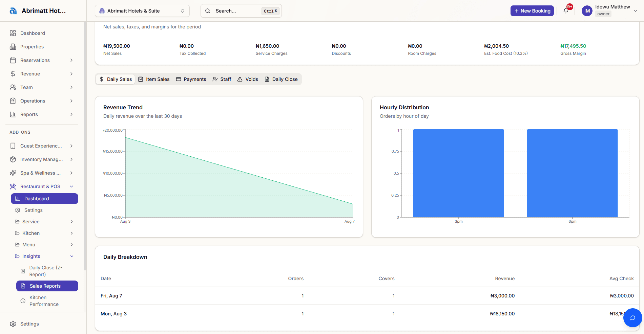Click the Operations clipboard icon
This screenshot has width=644, height=334.
click(x=13, y=101)
